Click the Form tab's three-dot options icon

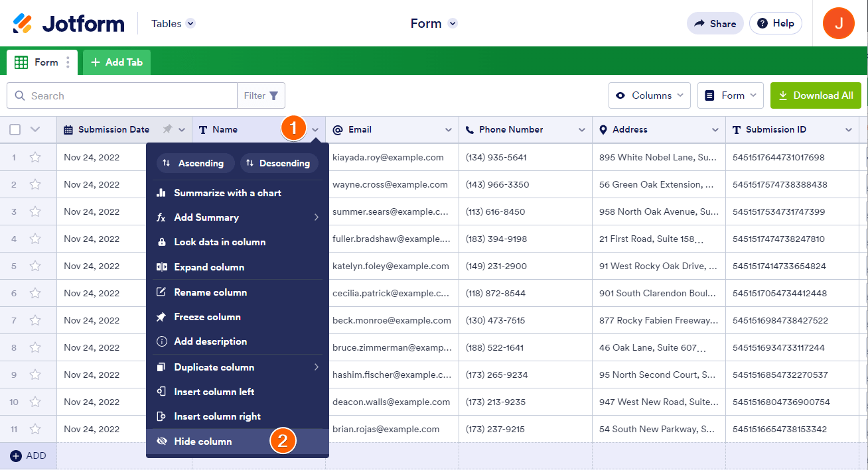point(68,62)
